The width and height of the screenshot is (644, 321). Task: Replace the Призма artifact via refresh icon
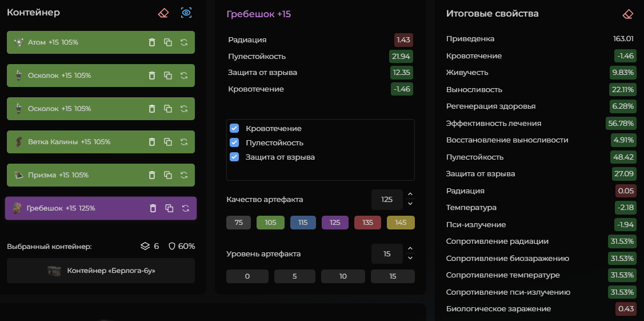point(184,175)
